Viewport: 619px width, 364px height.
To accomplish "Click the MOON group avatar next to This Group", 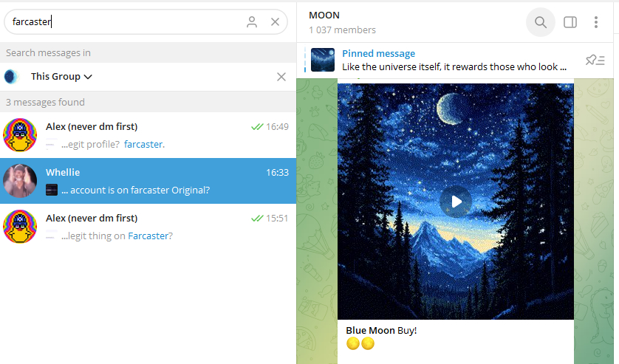I will 11,77.
